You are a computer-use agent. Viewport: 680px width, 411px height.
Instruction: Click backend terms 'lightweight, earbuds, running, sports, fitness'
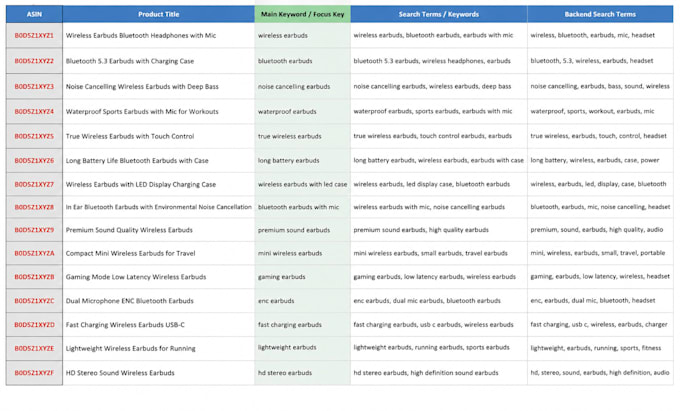coord(596,347)
